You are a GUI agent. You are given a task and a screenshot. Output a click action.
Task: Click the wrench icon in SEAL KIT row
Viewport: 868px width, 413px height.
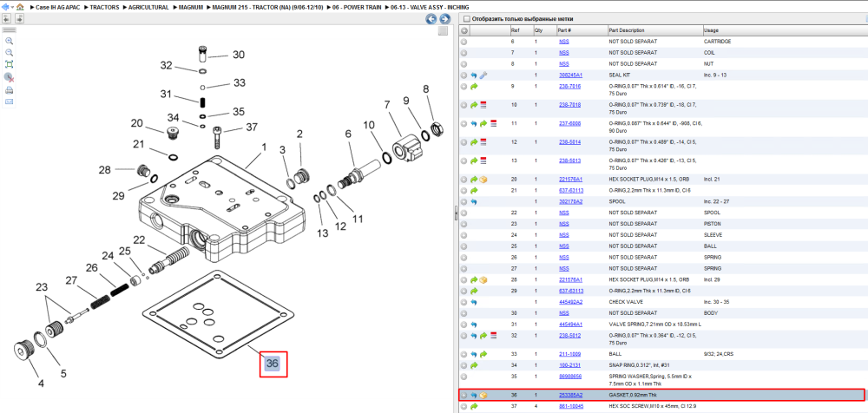point(483,75)
